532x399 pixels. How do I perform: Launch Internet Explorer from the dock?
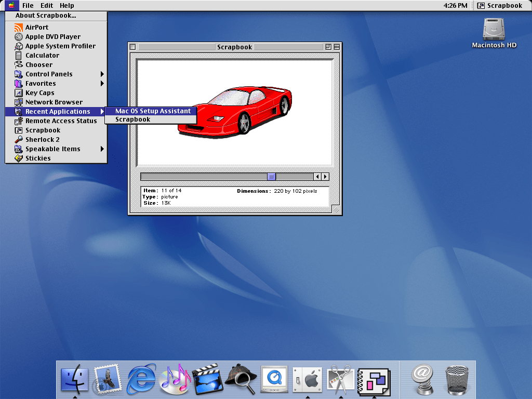[x=141, y=378]
